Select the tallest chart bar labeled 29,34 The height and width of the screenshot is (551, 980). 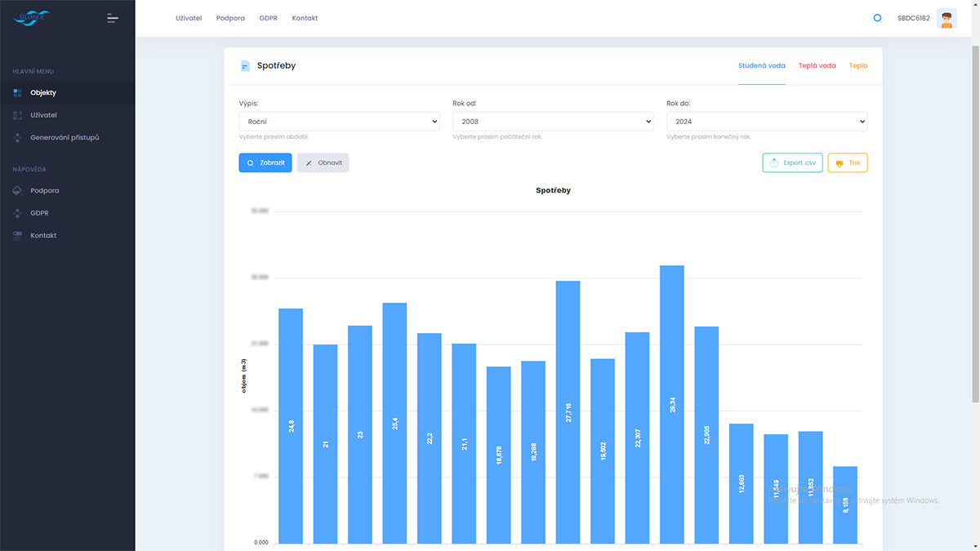point(672,404)
